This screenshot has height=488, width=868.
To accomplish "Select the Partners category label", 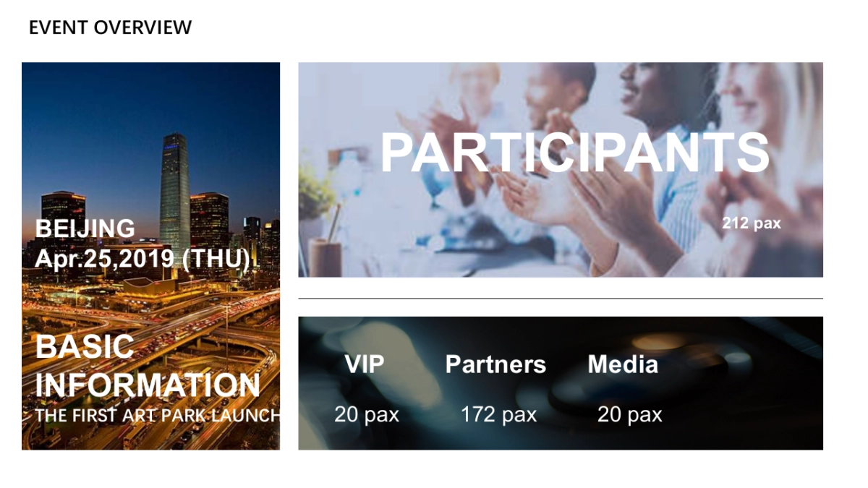I will point(495,364).
